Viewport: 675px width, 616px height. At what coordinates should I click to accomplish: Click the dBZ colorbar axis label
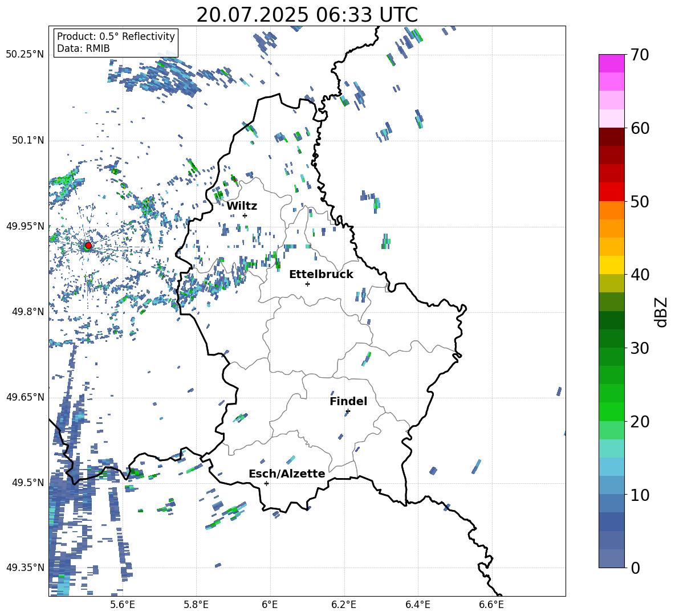coord(662,312)
